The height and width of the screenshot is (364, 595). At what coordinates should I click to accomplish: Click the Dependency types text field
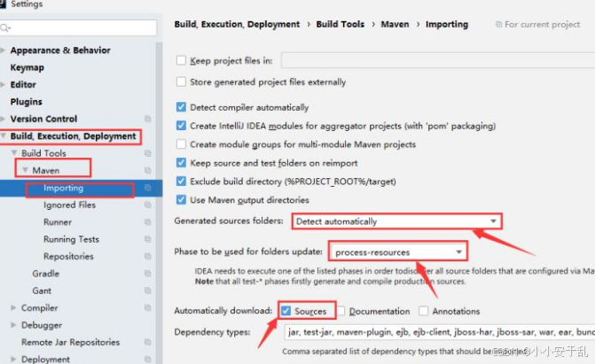(440, 332)
